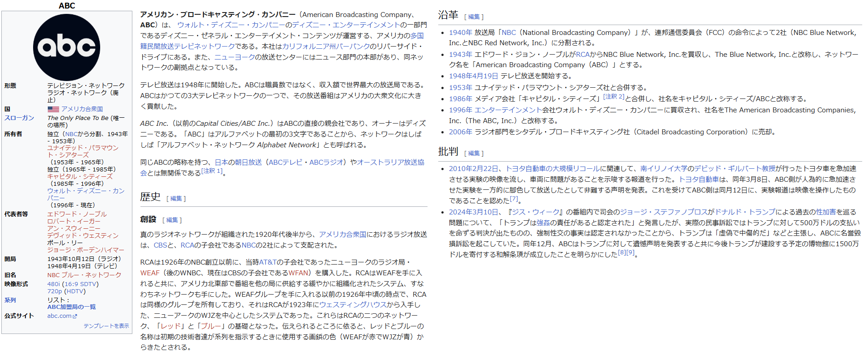Screen dimensions: 868x355
Task: Open the abc.com official site link
Action: pyautogui.click(x=59, y=316)
